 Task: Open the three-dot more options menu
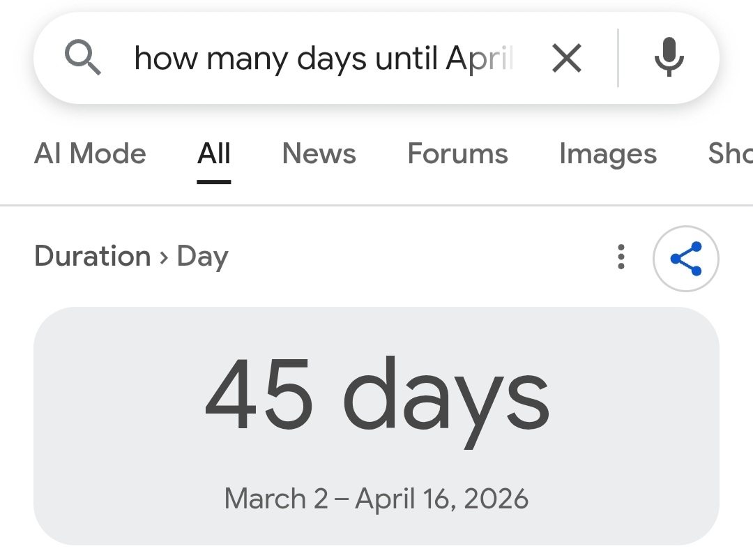pos(621,257)
